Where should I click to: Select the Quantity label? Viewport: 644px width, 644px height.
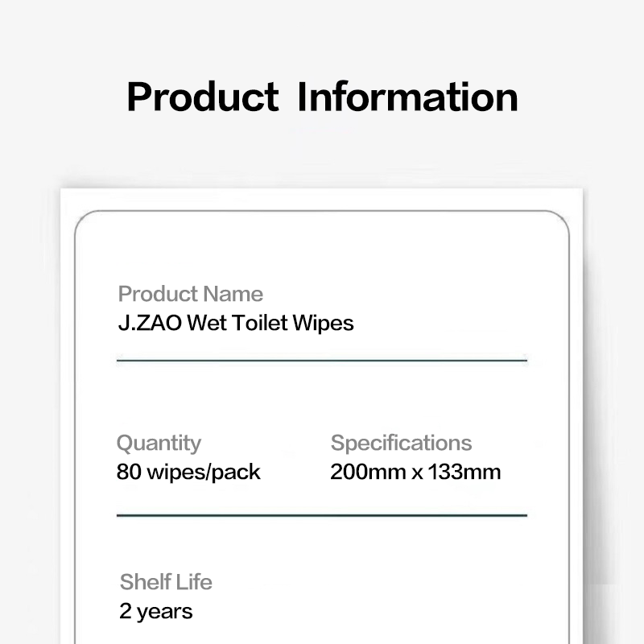(x=159, y=444)
